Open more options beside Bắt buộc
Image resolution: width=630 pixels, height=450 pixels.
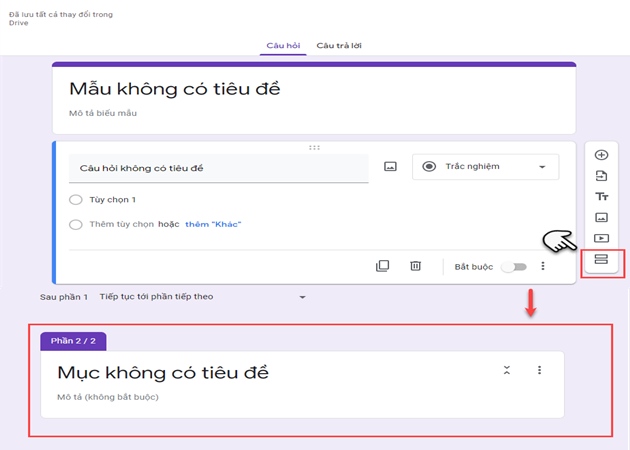point(543,266)
